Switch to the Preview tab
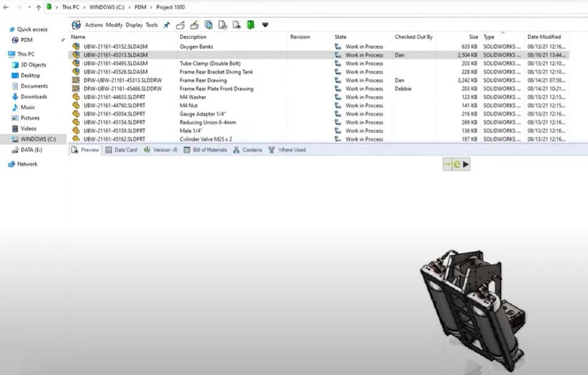Viewport: 588px width, 375px height. point(85,150)
